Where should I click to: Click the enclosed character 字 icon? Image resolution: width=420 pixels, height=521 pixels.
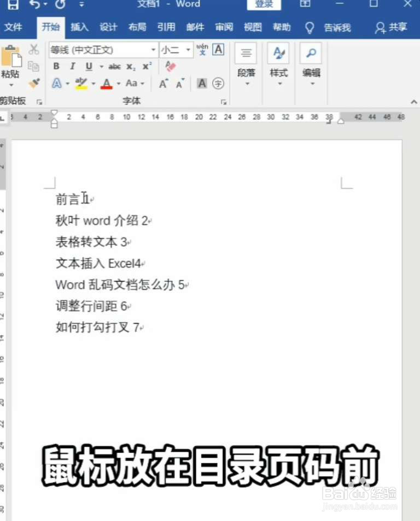pos(218,84)
